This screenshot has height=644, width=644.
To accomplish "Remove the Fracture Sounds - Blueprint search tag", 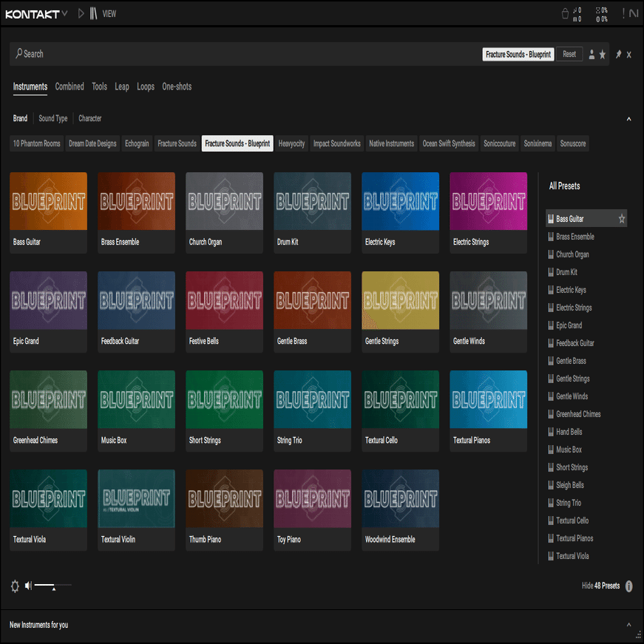I will pyautogui.click(x=518, y=54).
